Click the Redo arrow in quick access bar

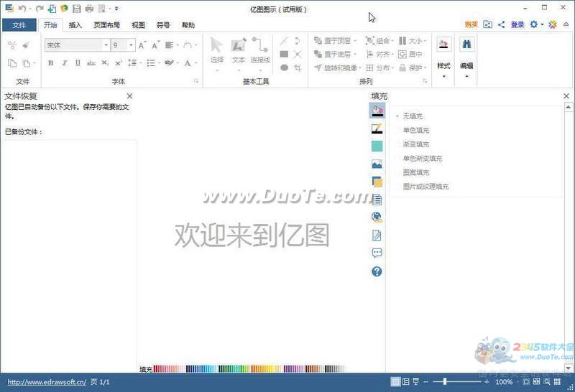coord(40,8)
